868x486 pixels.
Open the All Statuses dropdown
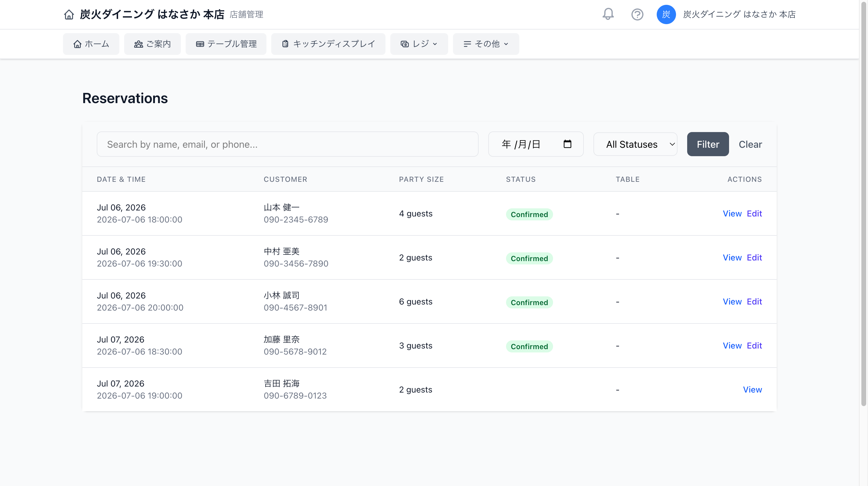pos(635,144)
